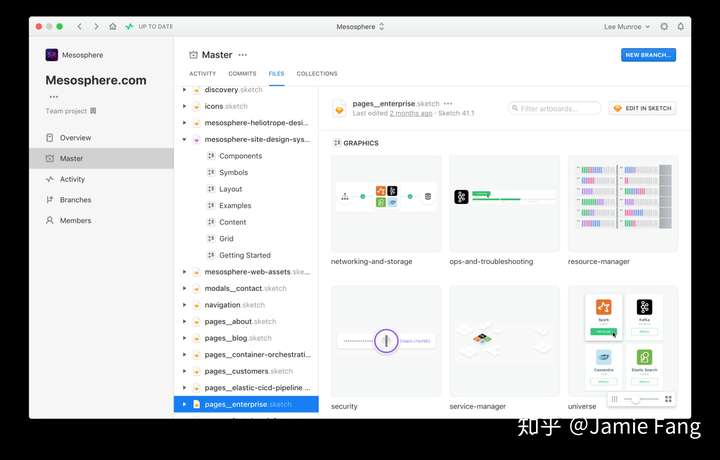Click the Overview sidebar icon
Viewport: 720px width, 460px height.
50,138
